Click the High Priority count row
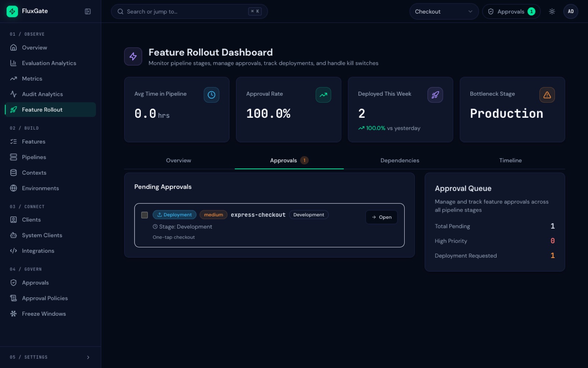This screenshot has width=588, height=368. (495, 241)
